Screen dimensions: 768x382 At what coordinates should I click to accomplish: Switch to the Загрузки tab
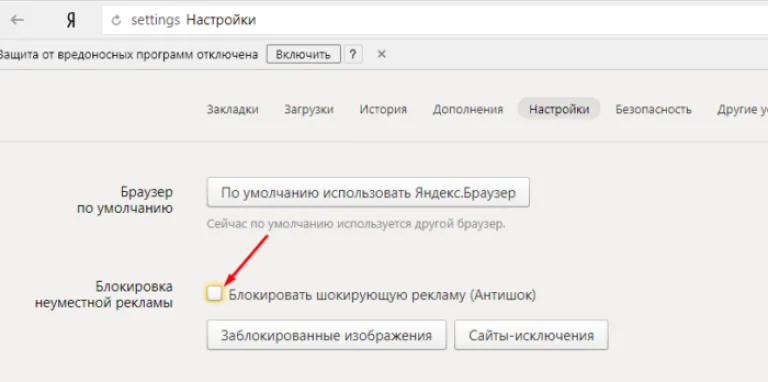pyautogui.click(x=309, y=109)
